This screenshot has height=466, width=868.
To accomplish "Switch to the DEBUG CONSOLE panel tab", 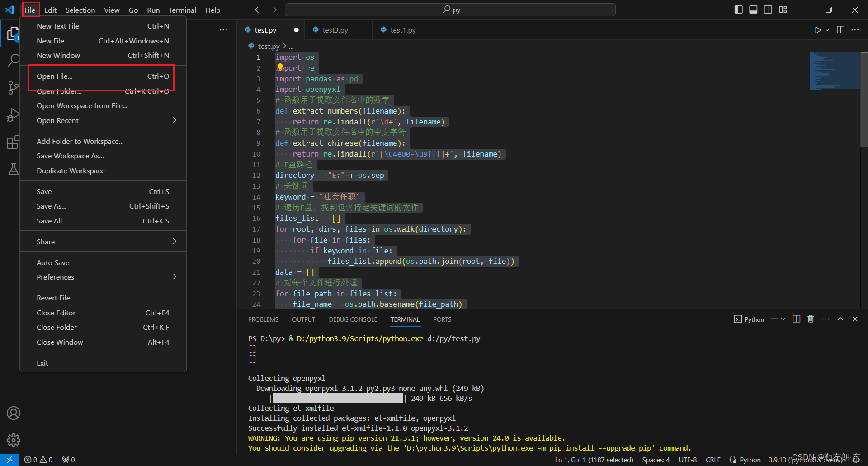I will click(353, 319).
